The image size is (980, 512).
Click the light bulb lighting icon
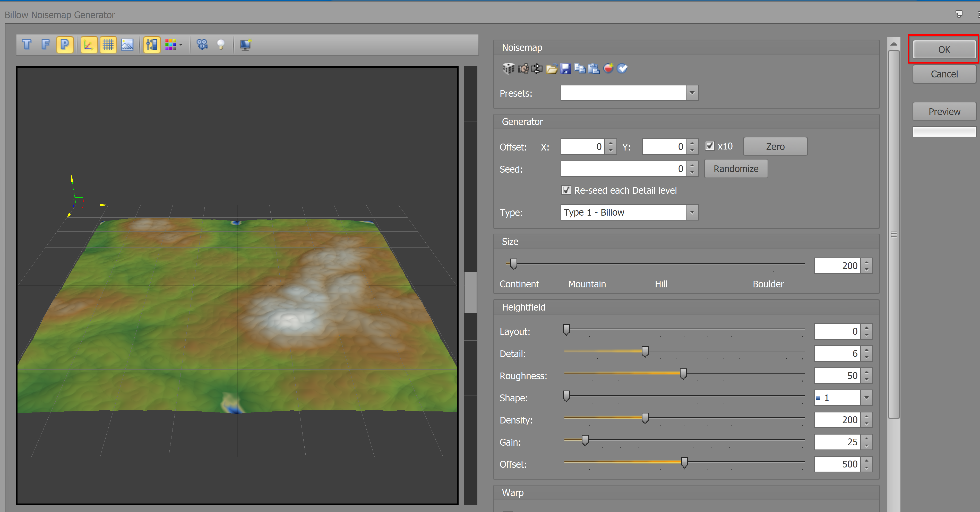coord(221,45)
